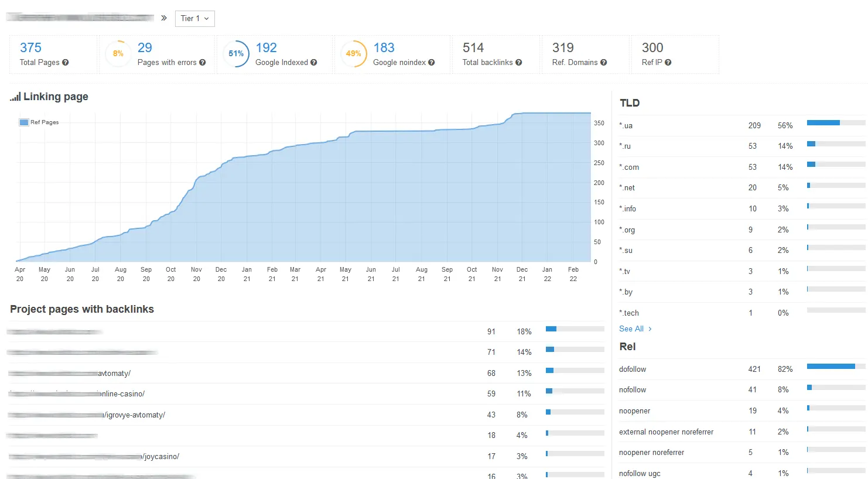
Task: Click the 18% bar for top project page
Action: click(x=575, y=329)
